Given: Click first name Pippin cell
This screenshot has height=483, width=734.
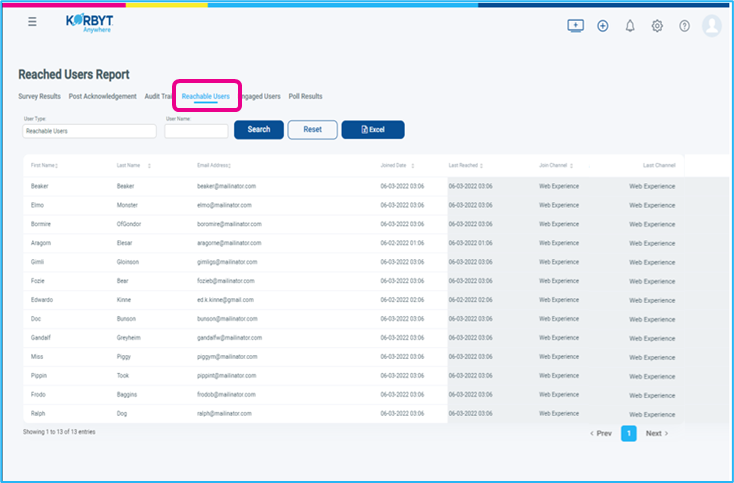Looking at the screenshot, I should 39,375.
